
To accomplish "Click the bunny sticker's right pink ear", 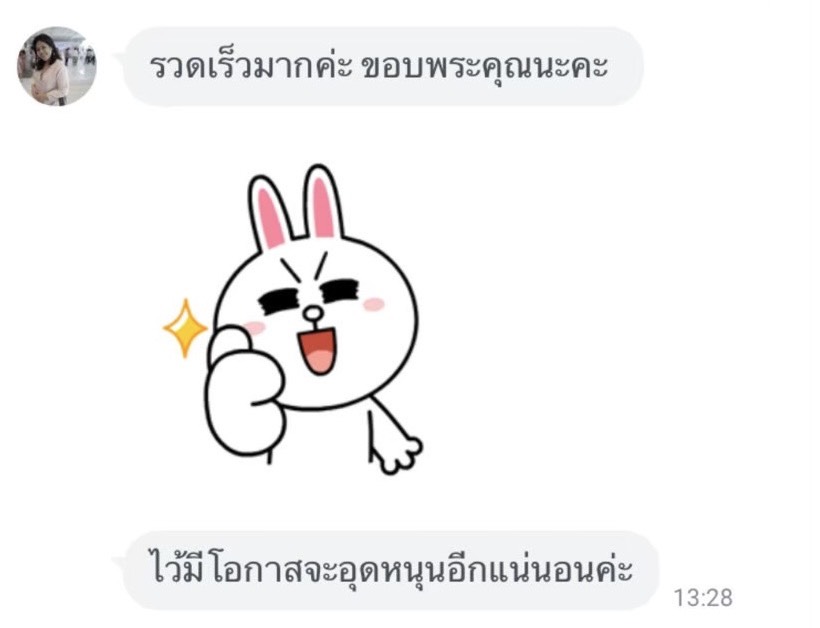I will click(324, 203).
